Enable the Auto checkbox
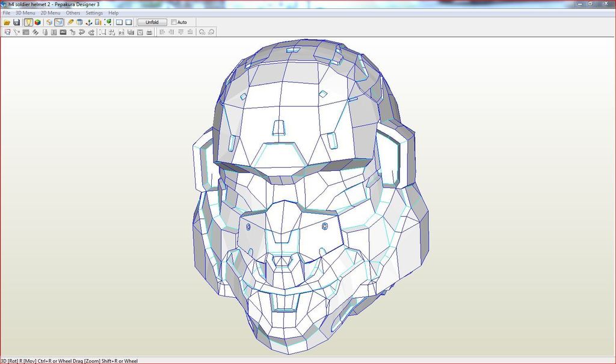This screenshot has height=364, width=616. click(174, 22)
